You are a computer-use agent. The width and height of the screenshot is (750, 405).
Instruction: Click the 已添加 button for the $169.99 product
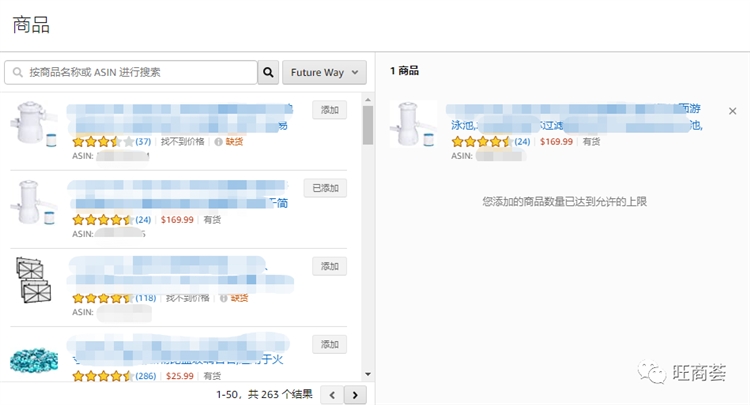[325, 188]
